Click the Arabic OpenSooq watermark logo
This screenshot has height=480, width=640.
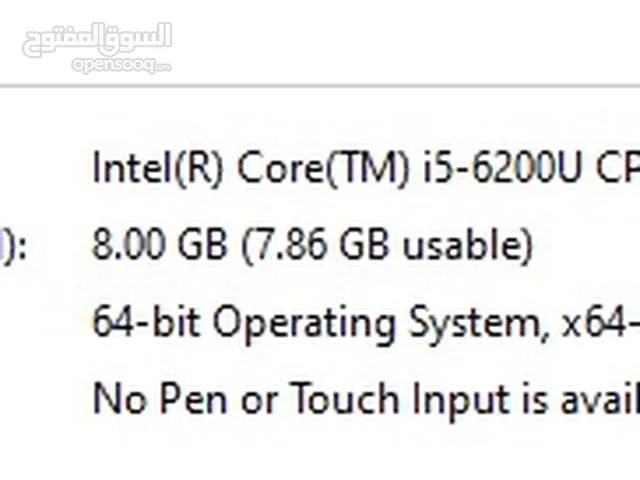click(x=97, y=40)
